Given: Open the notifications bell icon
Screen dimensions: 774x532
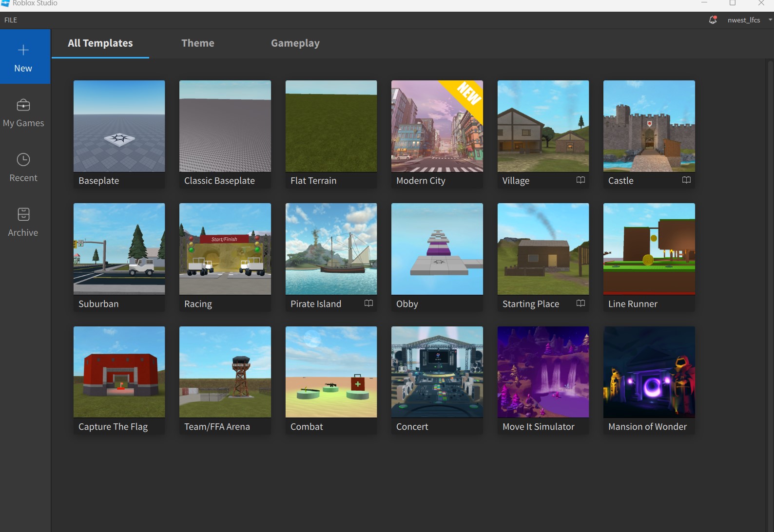Looking at the screenshot, I should [713, 20].
